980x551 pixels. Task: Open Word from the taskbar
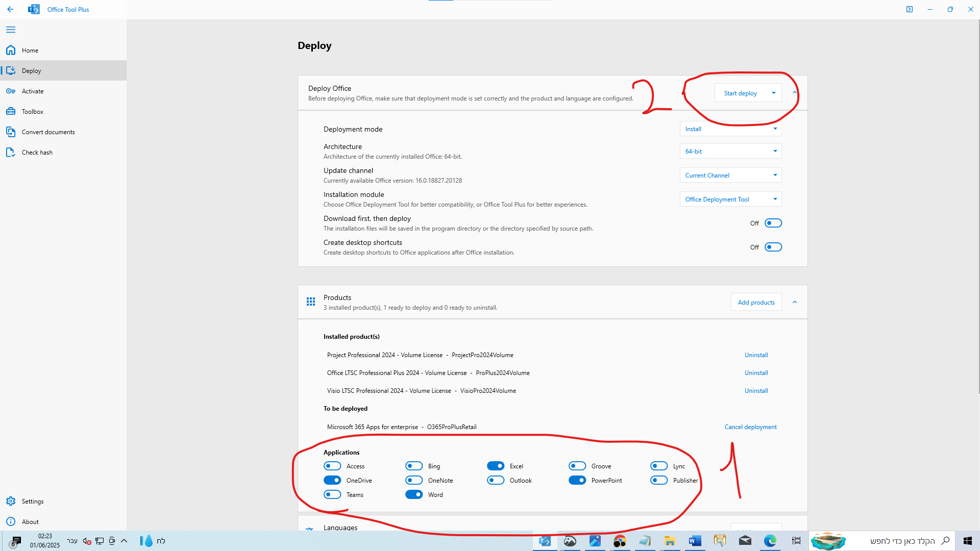[x=695, y=541]
